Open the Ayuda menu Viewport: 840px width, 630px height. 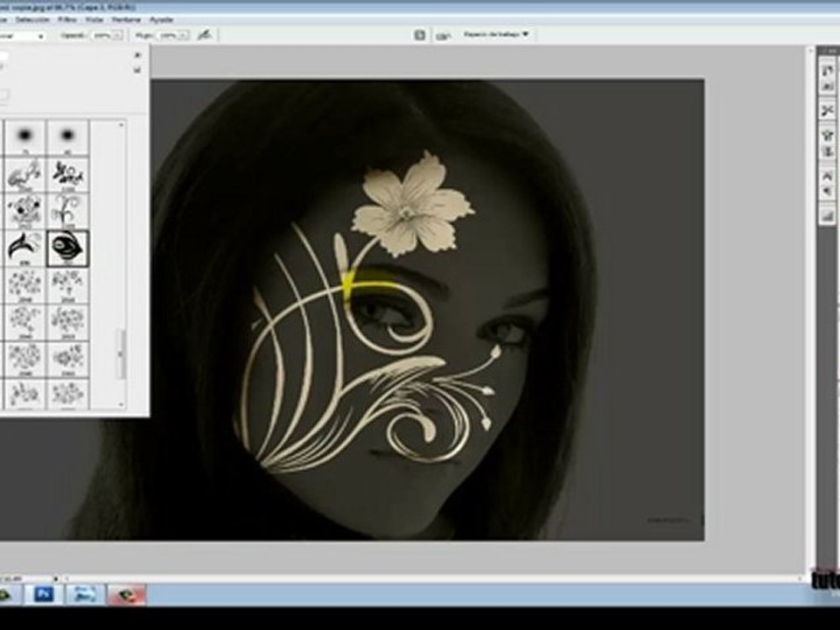point(161,20)
